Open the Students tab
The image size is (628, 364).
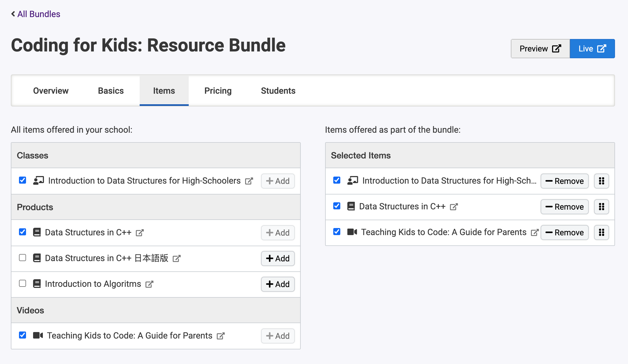(x=278, y=90)
